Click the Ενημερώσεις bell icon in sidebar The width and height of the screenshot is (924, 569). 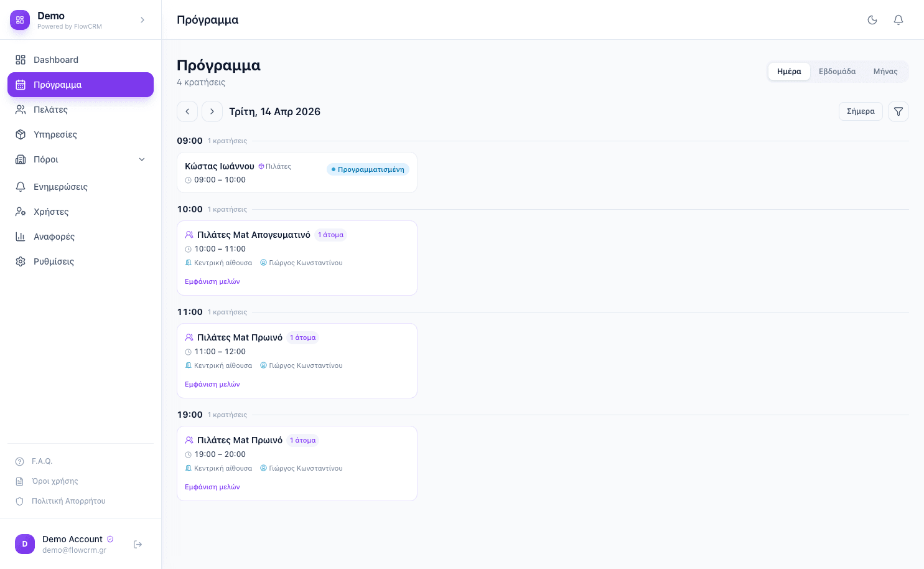point(21,187)
